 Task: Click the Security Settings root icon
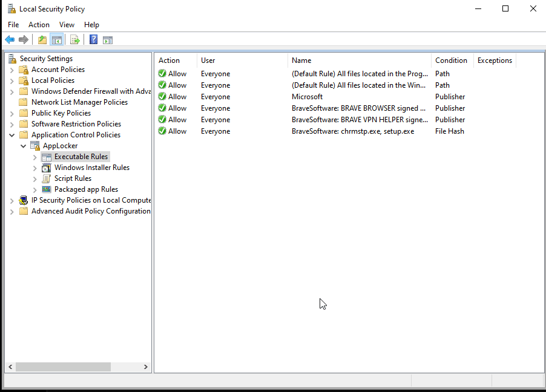pos(13,59)
